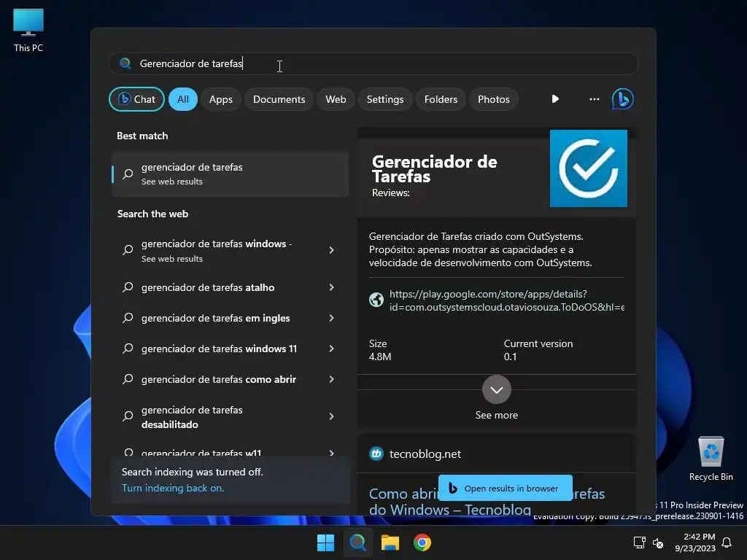Click in the search text field

(373, 63)
